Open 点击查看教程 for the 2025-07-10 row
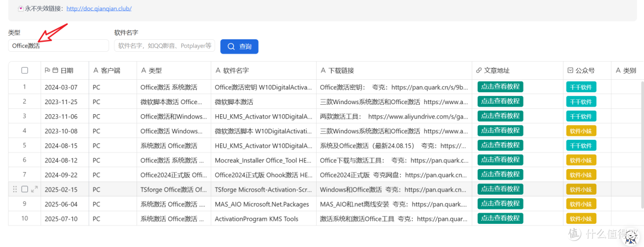 point(500,218)
